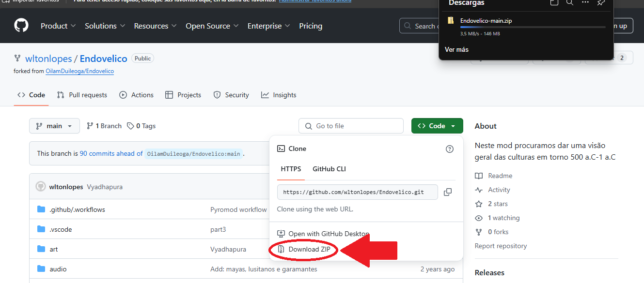View the 2 stars link
This screenshot has width=644, height=283.
point(491,204)
